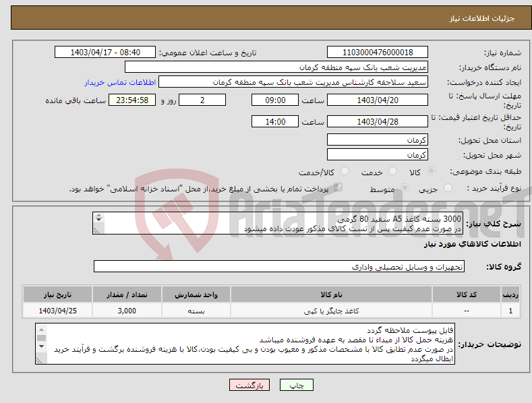Click اطلاعات کالاهای مورد نیاز section heading
This screenshot has height=403, width=532.
click(x=472, y=244)
